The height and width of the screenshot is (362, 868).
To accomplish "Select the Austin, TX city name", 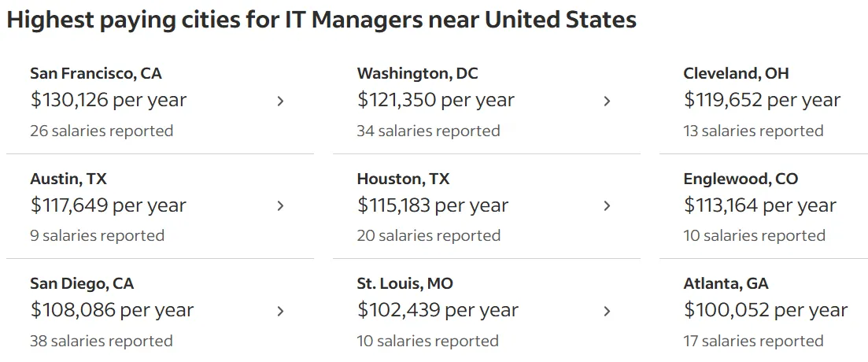I will [68, 179].
